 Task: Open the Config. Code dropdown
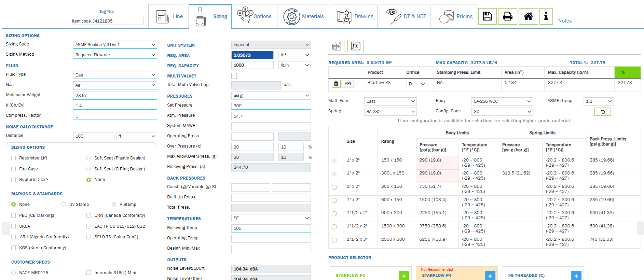[502, 112]
